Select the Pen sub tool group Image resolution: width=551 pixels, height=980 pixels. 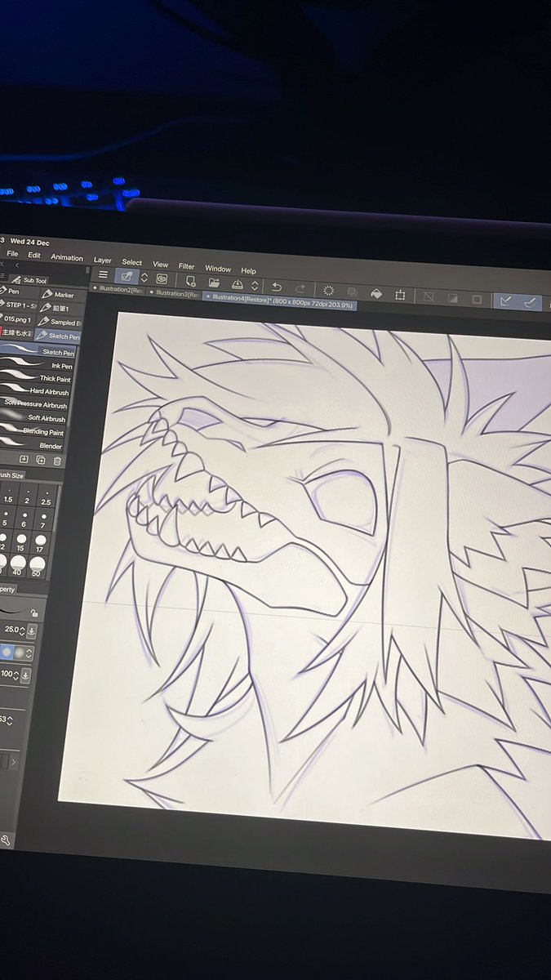point(18,291)
